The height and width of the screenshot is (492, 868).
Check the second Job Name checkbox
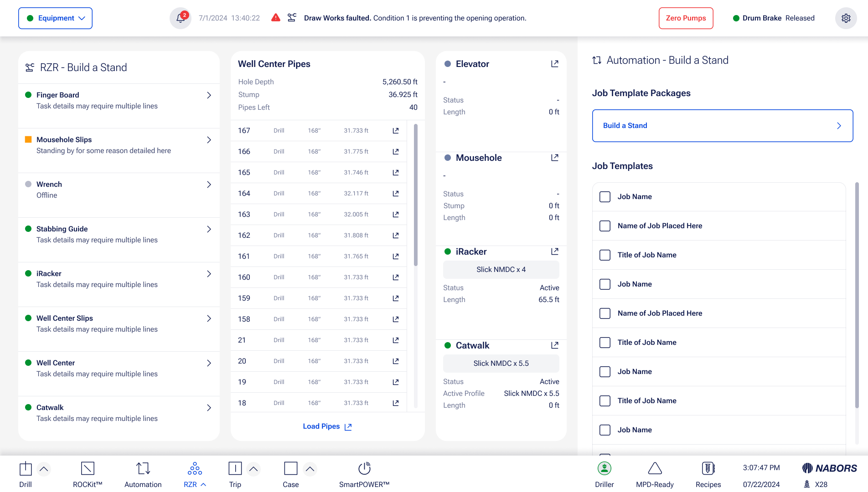(605, 284)
